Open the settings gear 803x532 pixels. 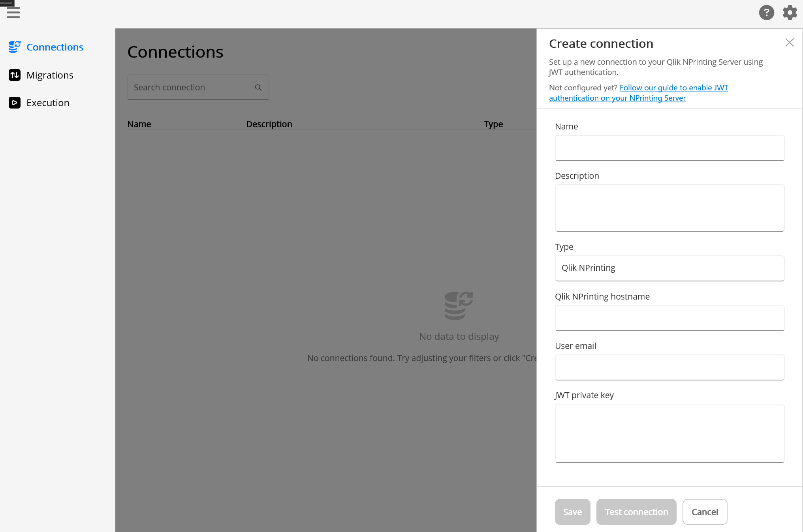tap(790, 12)
